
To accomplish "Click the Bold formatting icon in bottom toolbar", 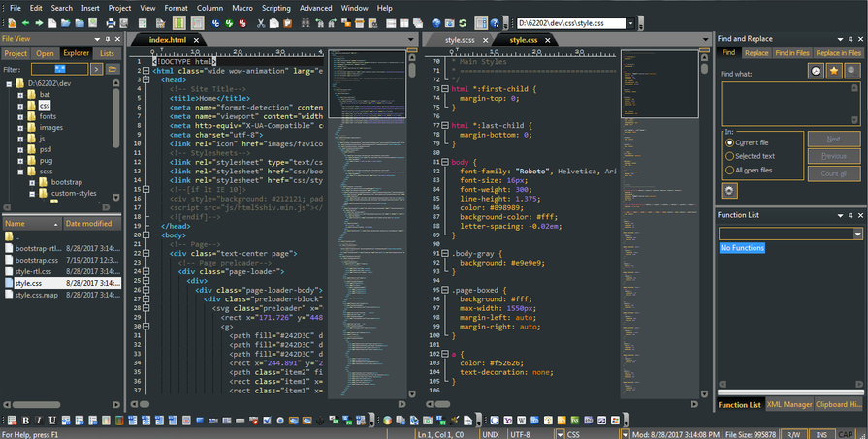I will click(26, 421).
